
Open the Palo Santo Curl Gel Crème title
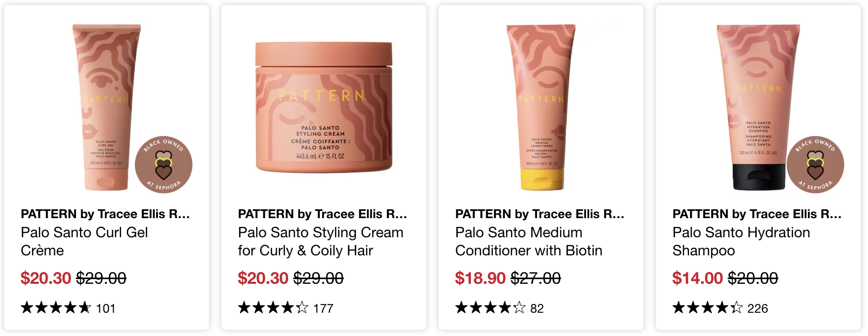(x=84, y=241)
